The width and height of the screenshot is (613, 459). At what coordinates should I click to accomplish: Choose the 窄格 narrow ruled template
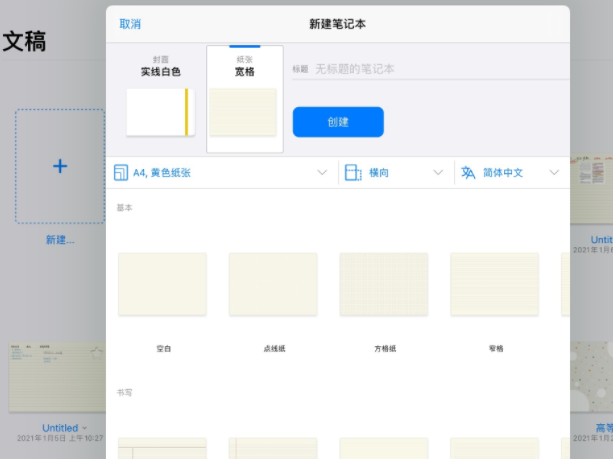tap(494, 284)
